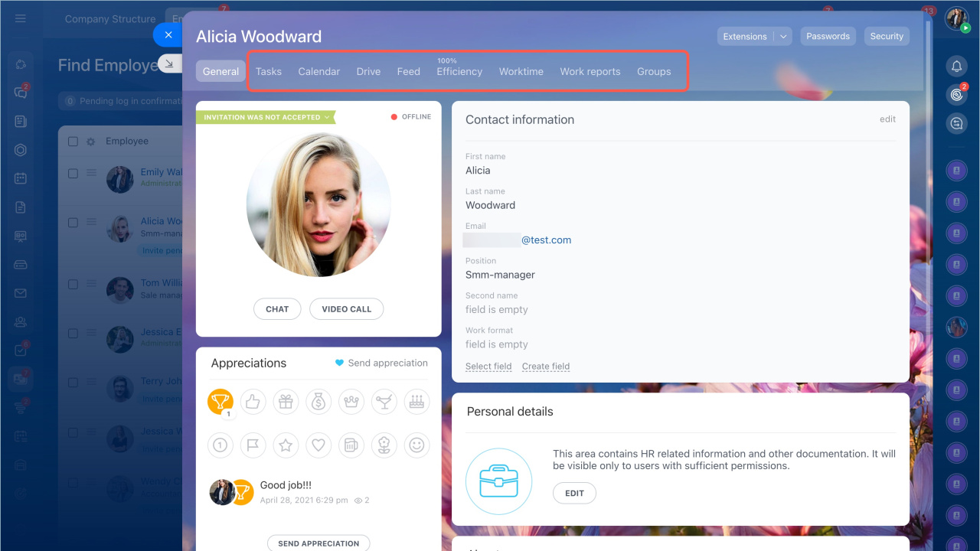Open chat search icon in right sidebar
This screenshot has height=551, width=980.
tap(956, 123)
